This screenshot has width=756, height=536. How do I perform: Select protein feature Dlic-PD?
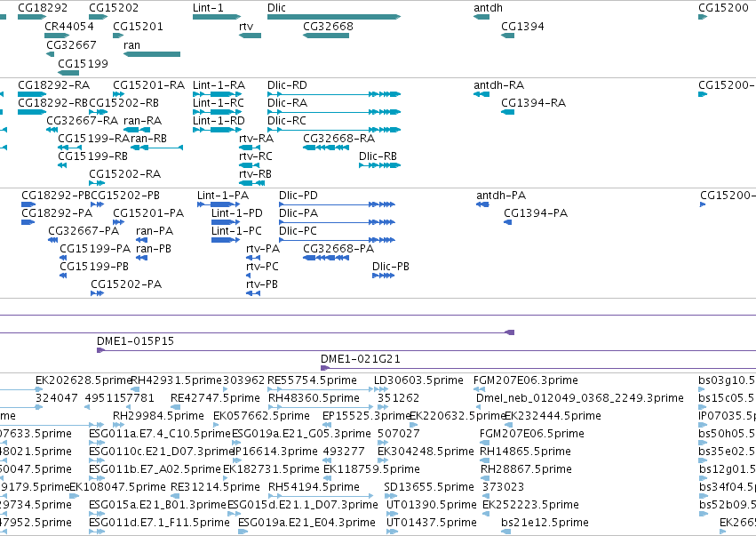[337, 204]
